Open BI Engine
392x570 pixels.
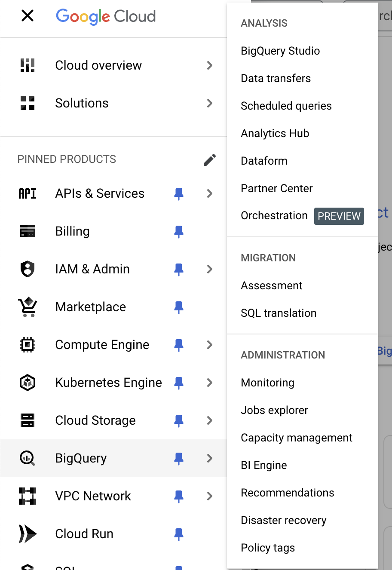coord(264,465)
